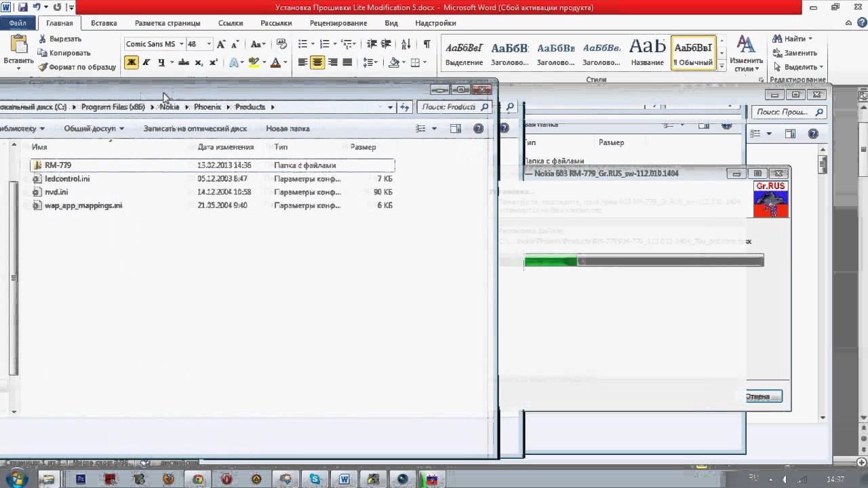The image size is (868, 488).
Task: Apply the font color (A) swatch
Action: click(x=275, y=62)
